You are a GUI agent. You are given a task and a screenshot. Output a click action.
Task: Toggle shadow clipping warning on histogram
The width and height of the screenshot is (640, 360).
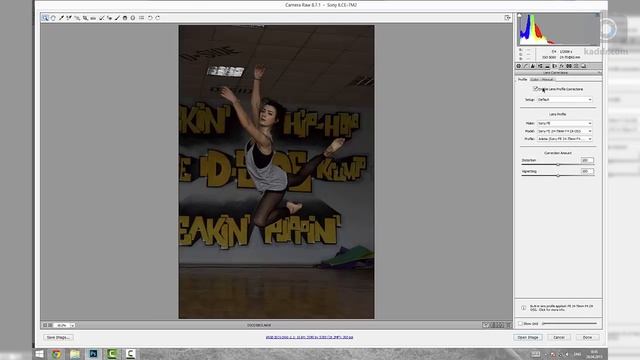tap(520, 16)
